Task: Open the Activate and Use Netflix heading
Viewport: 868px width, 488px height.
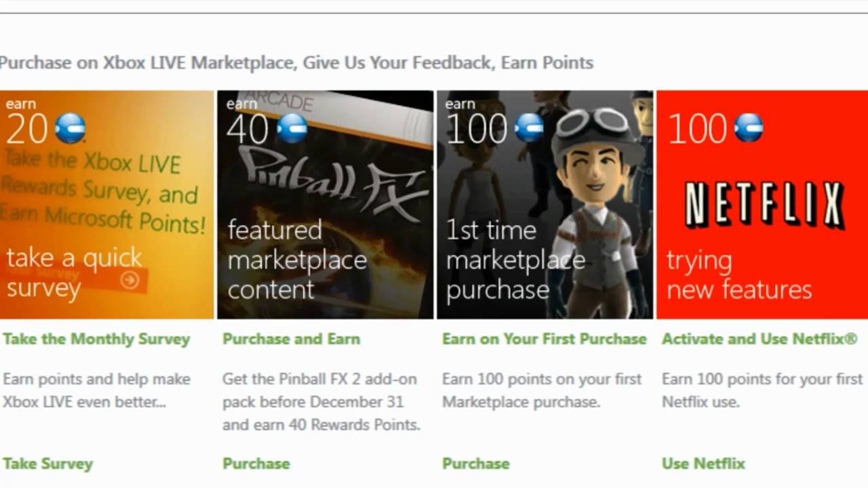Action: tap(759, 339)
